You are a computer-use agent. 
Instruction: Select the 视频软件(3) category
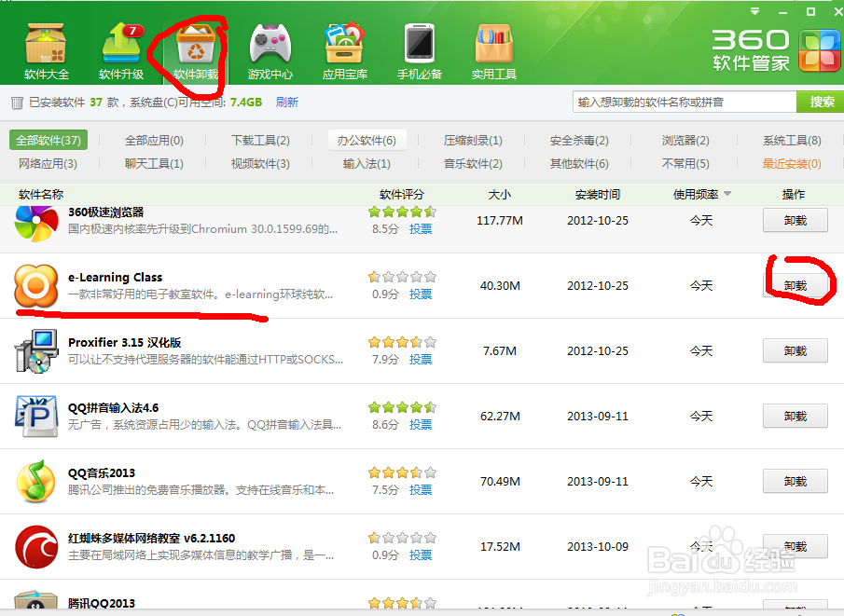tap(260, 163)
